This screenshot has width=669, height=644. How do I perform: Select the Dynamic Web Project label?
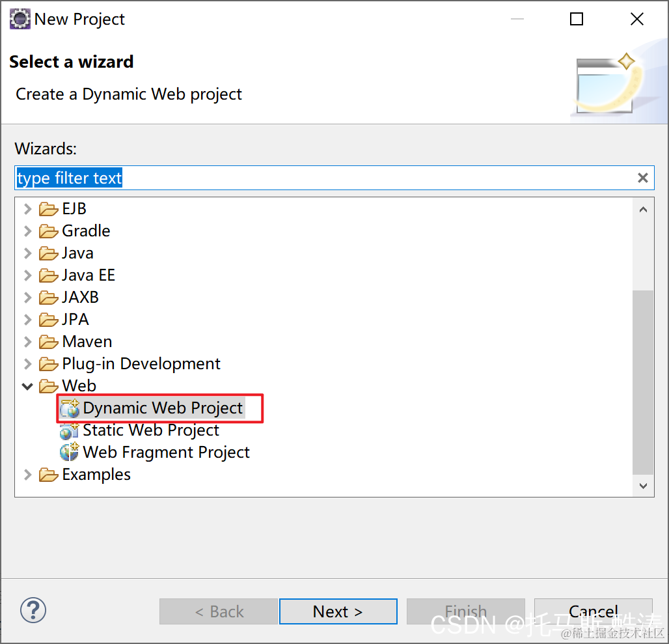(163, 408)
